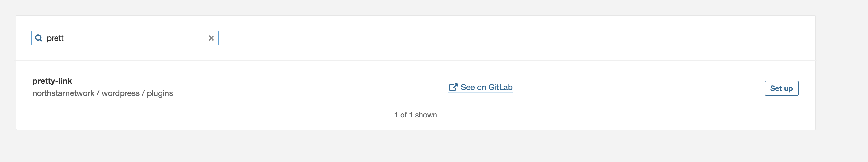Click the external-link icon beside See on GitLab
The image size is (868, 162).
453,87
